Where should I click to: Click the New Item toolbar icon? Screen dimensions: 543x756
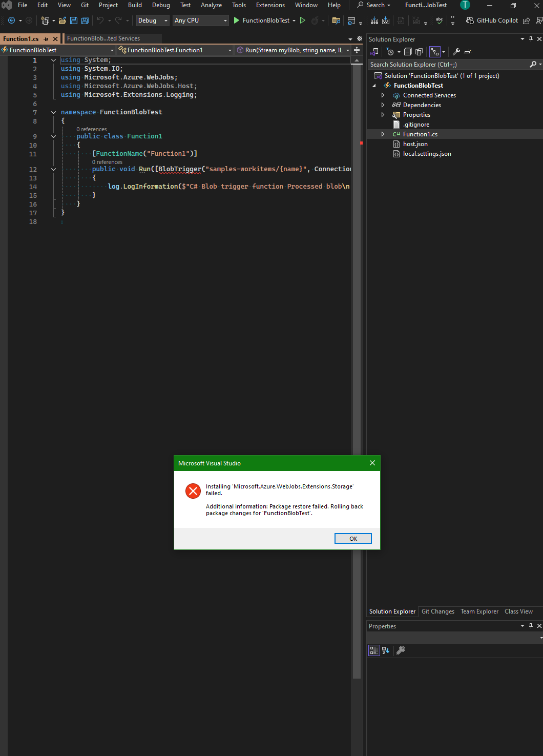click(x=45, y=21)
